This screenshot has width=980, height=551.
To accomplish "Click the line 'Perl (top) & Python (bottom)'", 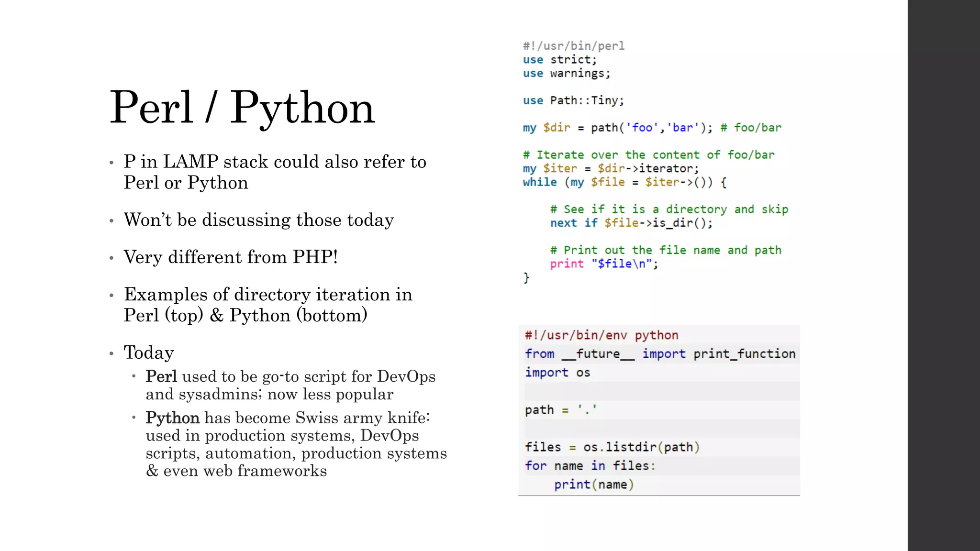I will (245, 315).
